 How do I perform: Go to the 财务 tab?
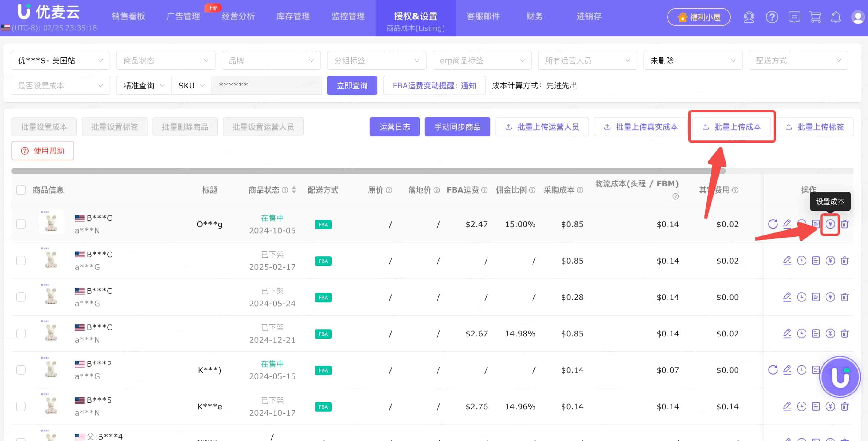[x=535, y=16]
